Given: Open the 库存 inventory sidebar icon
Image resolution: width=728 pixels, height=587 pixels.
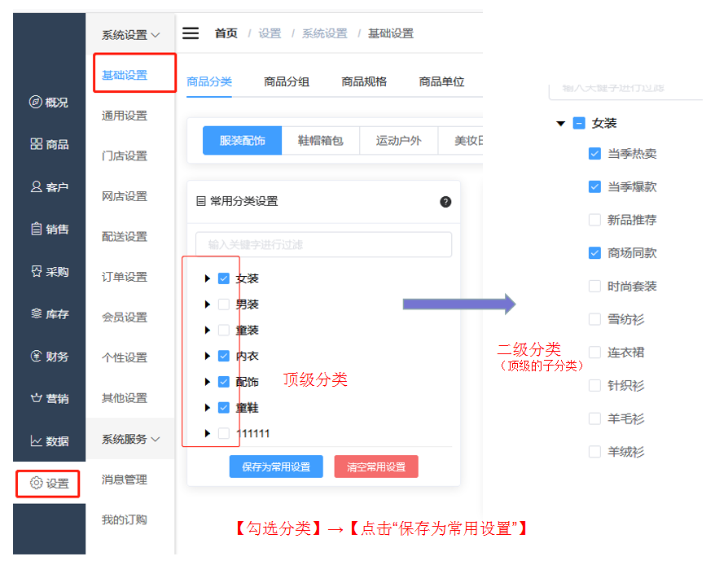Looking at the screenshot, I should click(36, 313).
